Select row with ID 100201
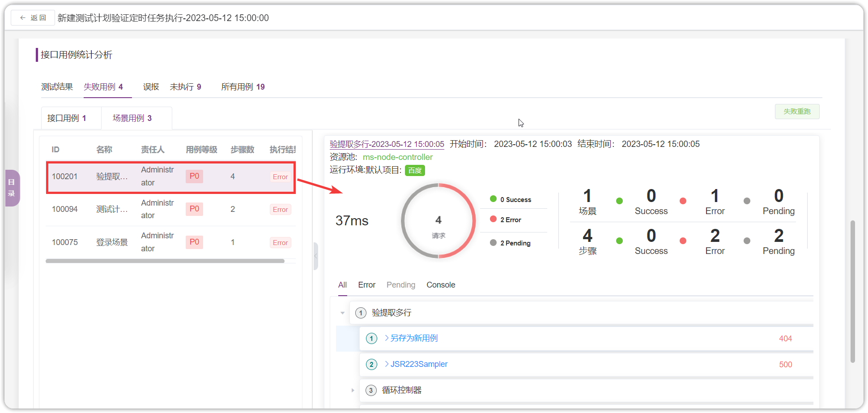868x413 pixels. [171, 176]
